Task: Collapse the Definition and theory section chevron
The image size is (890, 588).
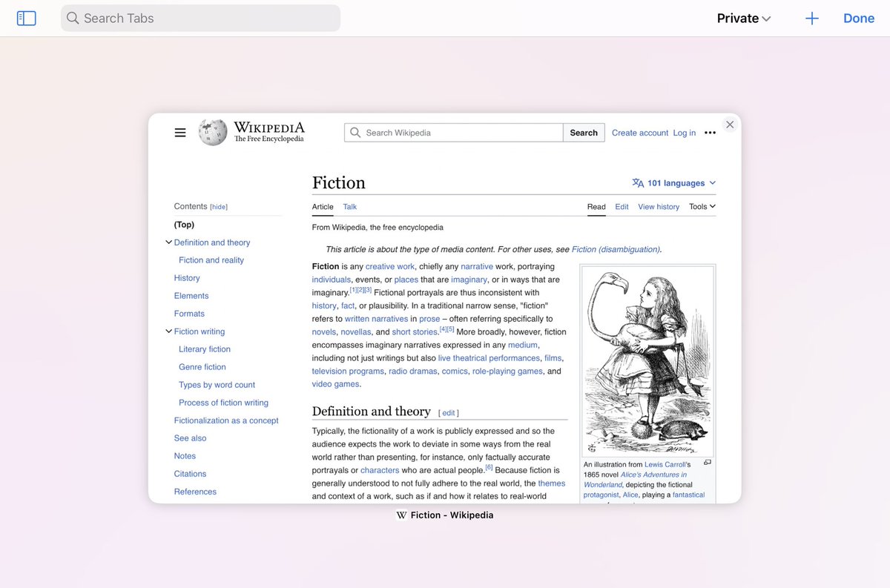Action: pos(168,242)
